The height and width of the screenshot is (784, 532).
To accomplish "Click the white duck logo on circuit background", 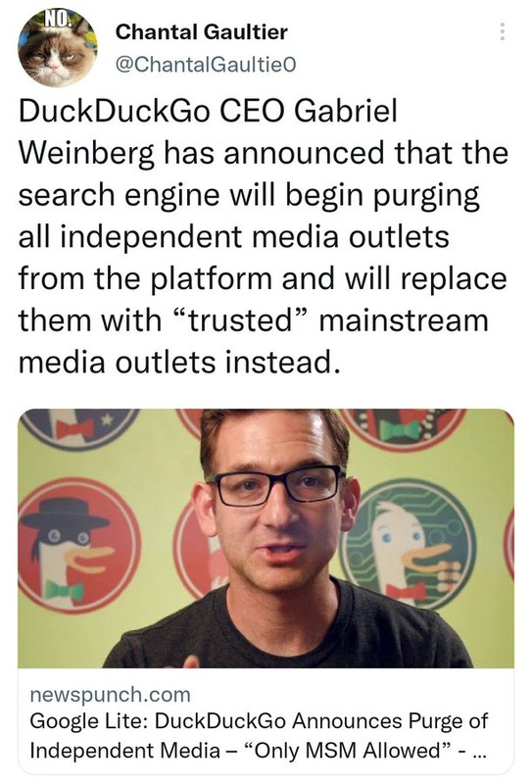I will click(x=408, y=544).
